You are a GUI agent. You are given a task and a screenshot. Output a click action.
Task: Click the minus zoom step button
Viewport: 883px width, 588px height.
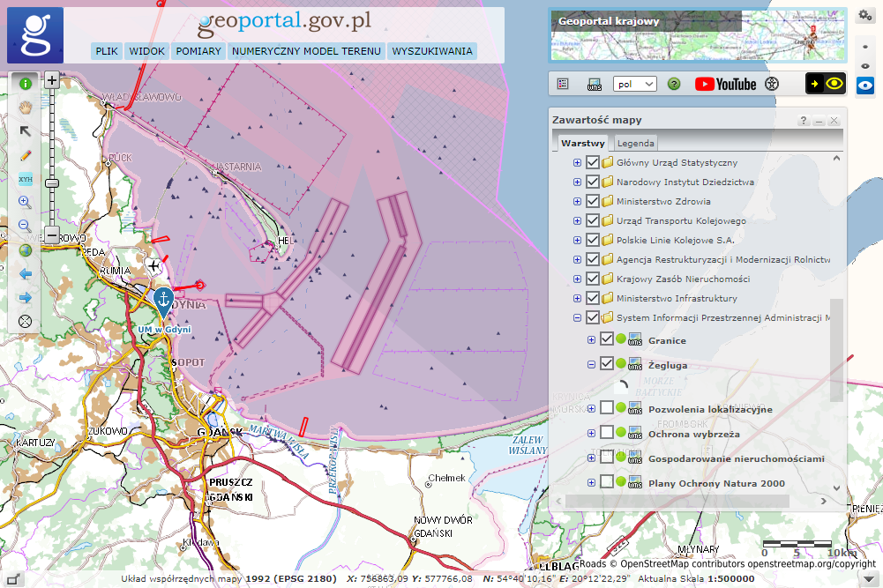(x=52, y=234)
